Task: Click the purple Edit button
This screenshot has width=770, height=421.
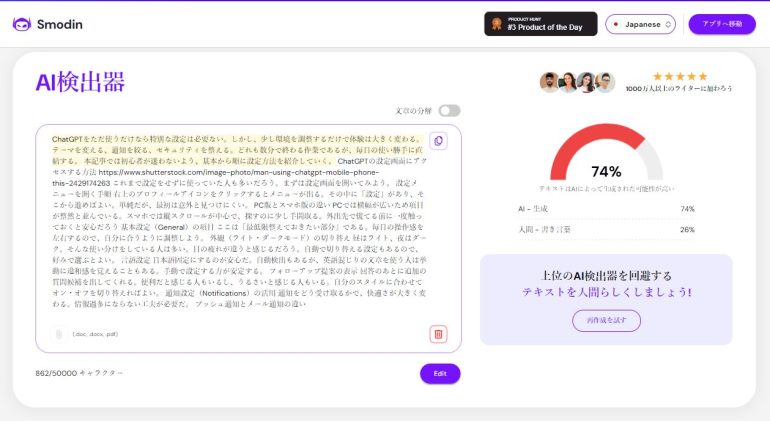Action: pyautogui.click(x=440, y=374)
